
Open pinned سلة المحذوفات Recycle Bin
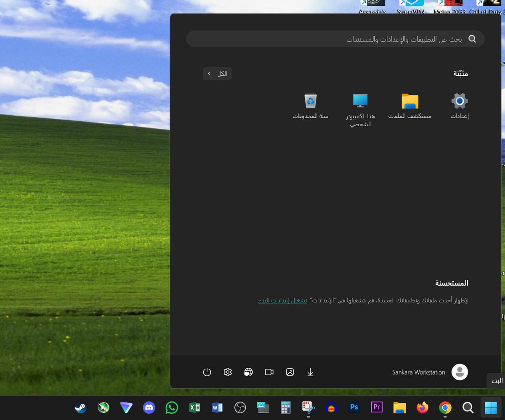coord(311,106)
